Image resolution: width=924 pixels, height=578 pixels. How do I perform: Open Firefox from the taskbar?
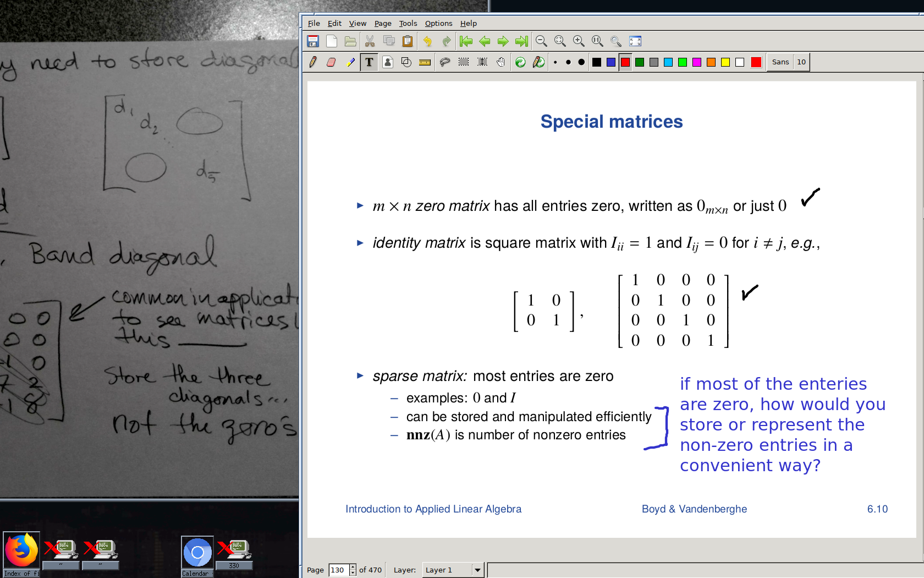pyautogui.click(x=21, y=550)
